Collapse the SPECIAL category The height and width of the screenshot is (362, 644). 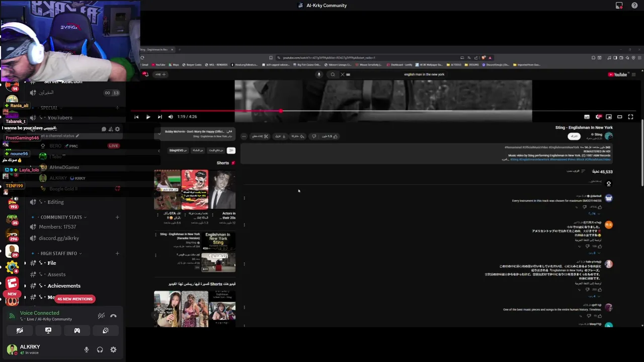[49, 108]
